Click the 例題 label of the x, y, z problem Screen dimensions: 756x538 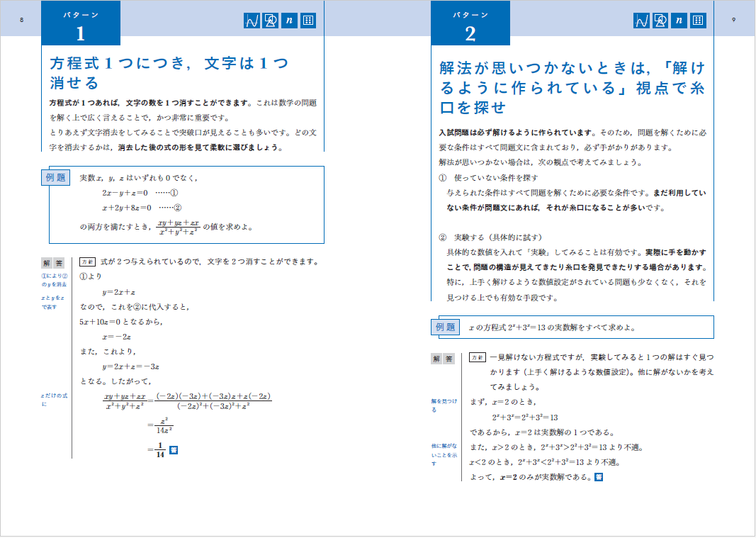(55, 178)
